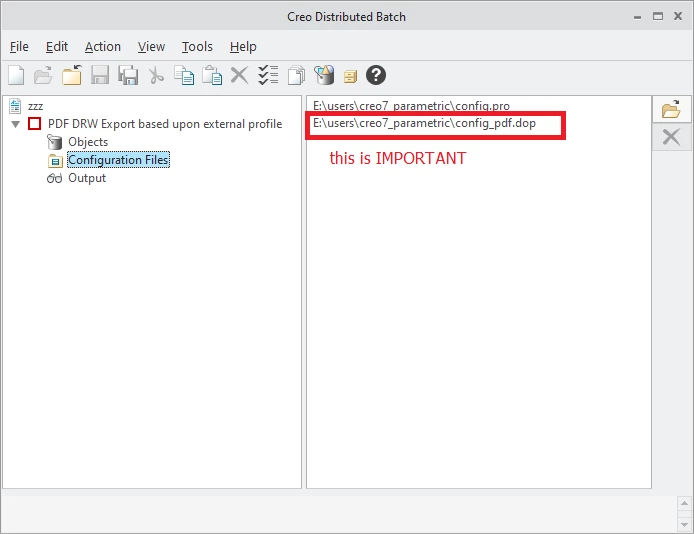
Task: Click the Objects bucket icon in tree
Action: tap(54, 142)
